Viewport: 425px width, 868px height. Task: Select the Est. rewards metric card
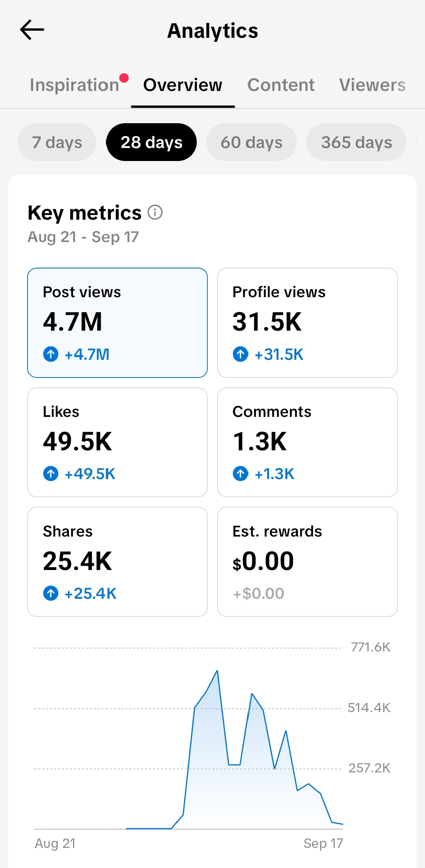[307, 562]
